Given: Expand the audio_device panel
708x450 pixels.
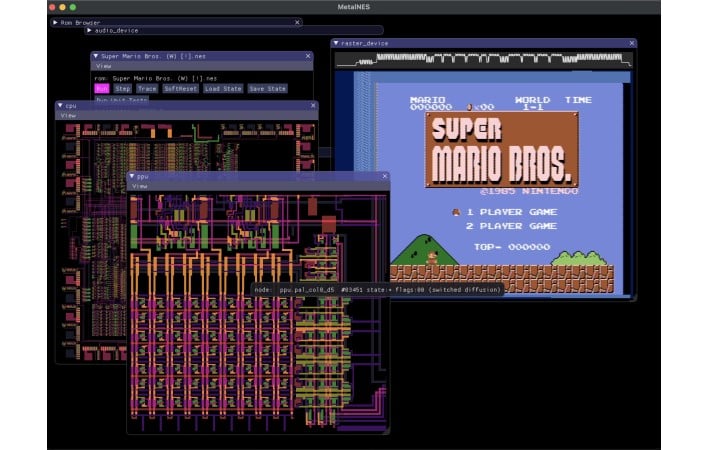Looking at the screenshot, I should (90, 30).
